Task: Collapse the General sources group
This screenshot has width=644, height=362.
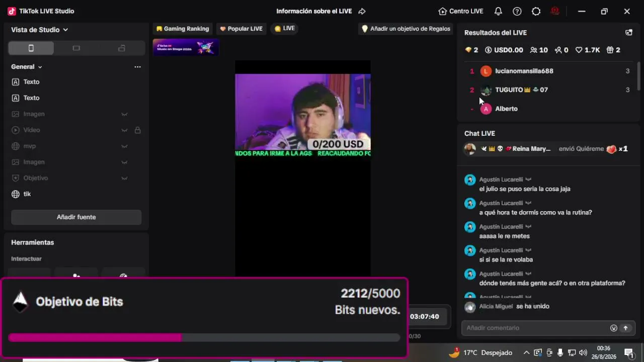Action: (x=40, y=67)
